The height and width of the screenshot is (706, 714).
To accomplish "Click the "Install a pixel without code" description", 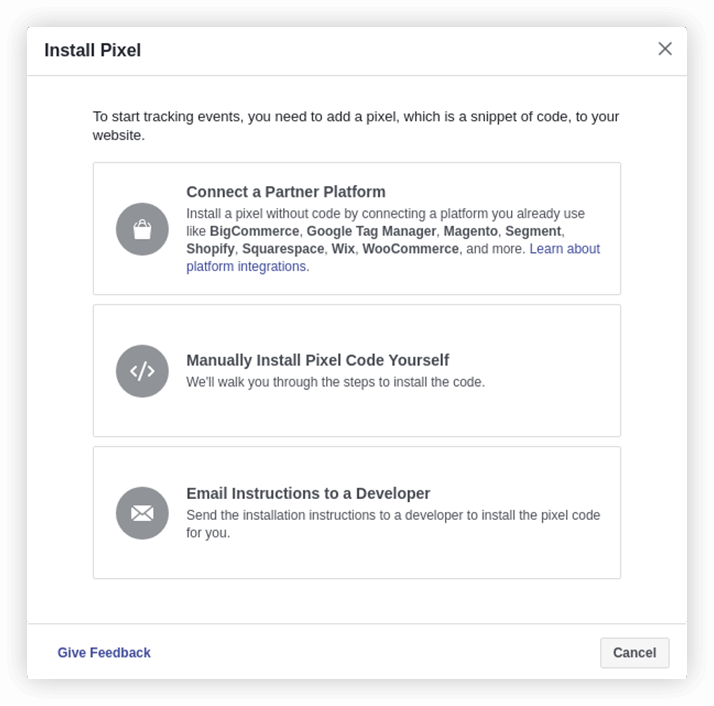I will tap(385, 214).
